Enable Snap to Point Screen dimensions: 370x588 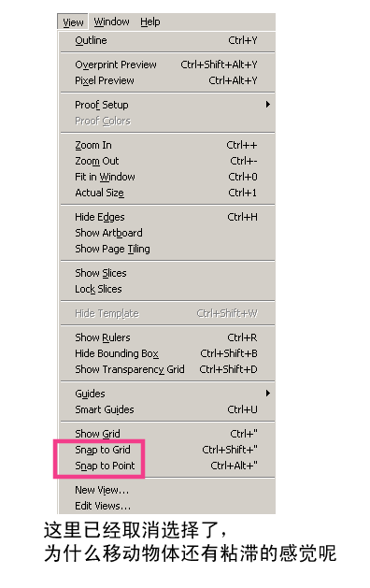click(x=167, y=466)
